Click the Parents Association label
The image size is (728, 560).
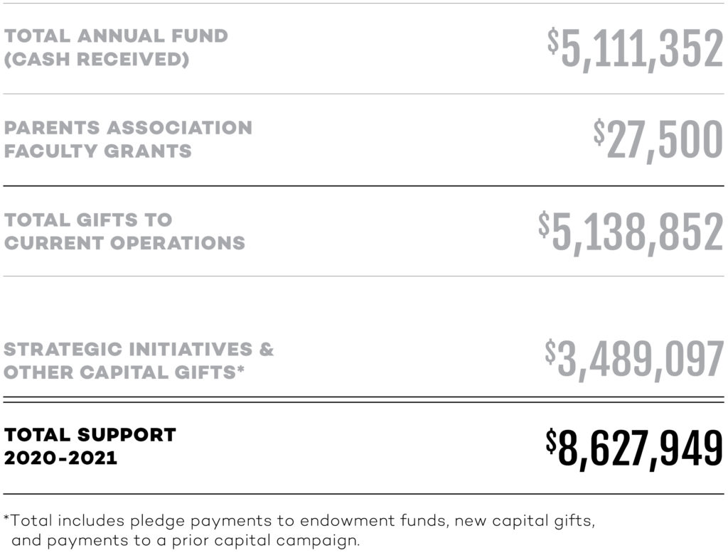128,128
